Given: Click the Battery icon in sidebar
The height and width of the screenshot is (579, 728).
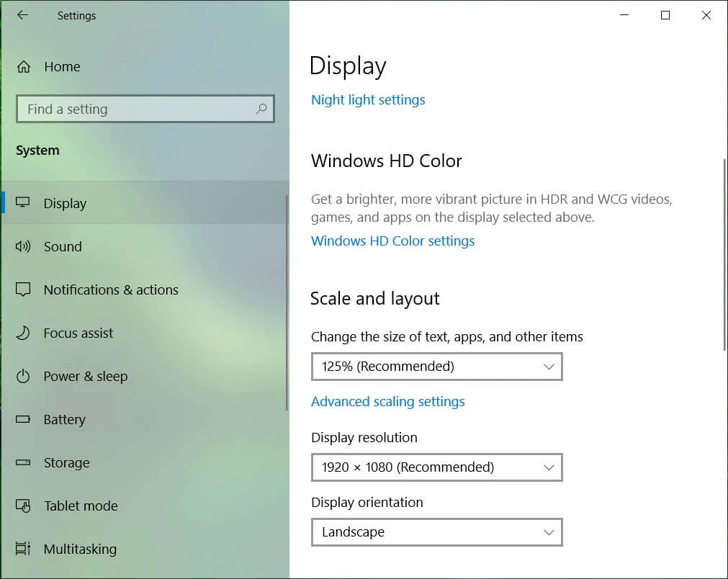Looking at the screenshot, I should click(x=23, y=419).
